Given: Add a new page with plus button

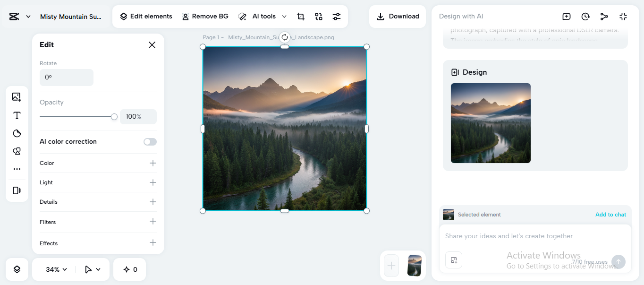Looking at the screenshot, I should pyautogui.click(x=391, y=266).
